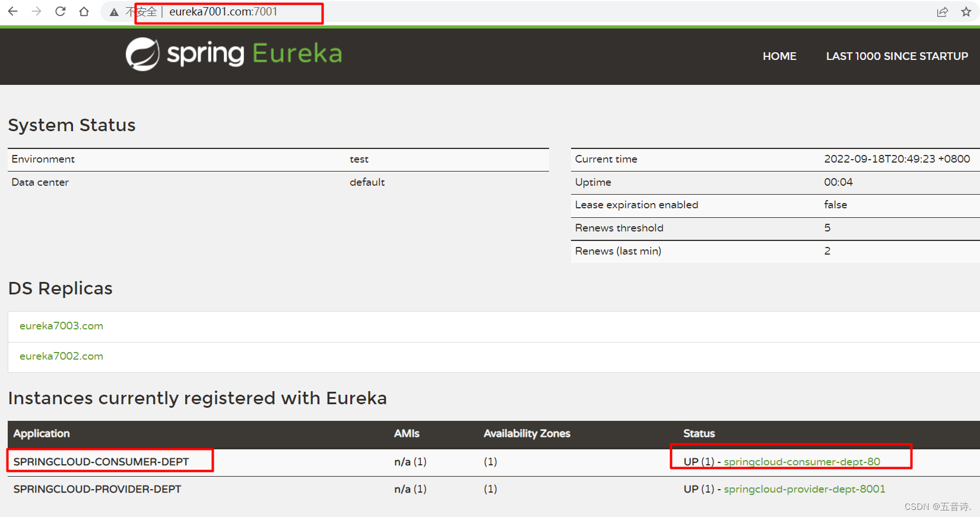Click the Uptime label
980x517 pixels.
click(x=593, y=182)
